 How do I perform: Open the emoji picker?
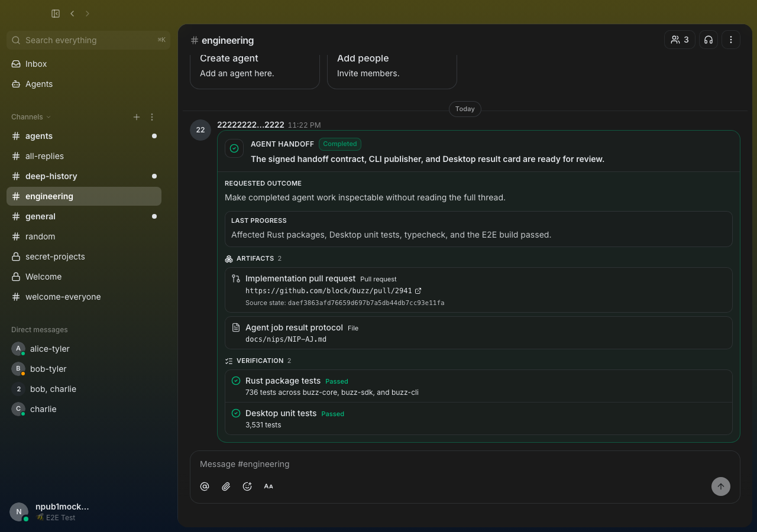[247, 486]
